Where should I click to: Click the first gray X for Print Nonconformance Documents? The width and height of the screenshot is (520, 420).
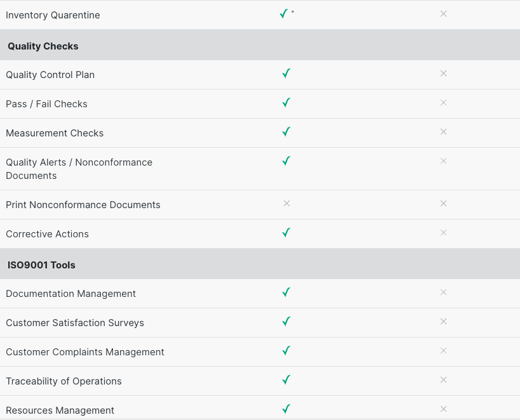286,204
